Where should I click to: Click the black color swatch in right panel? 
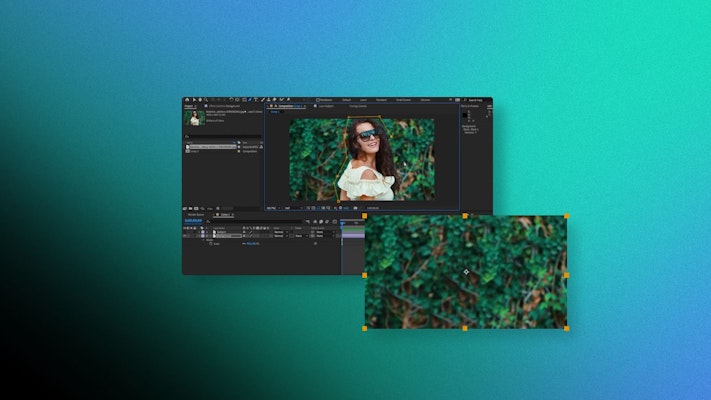[x=463, y=113]
